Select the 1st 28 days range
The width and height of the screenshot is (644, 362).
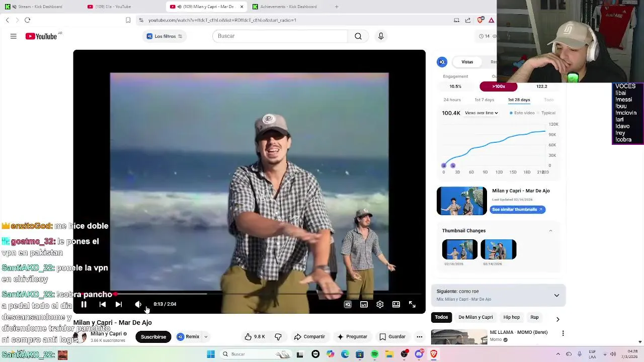pos(519,100)
